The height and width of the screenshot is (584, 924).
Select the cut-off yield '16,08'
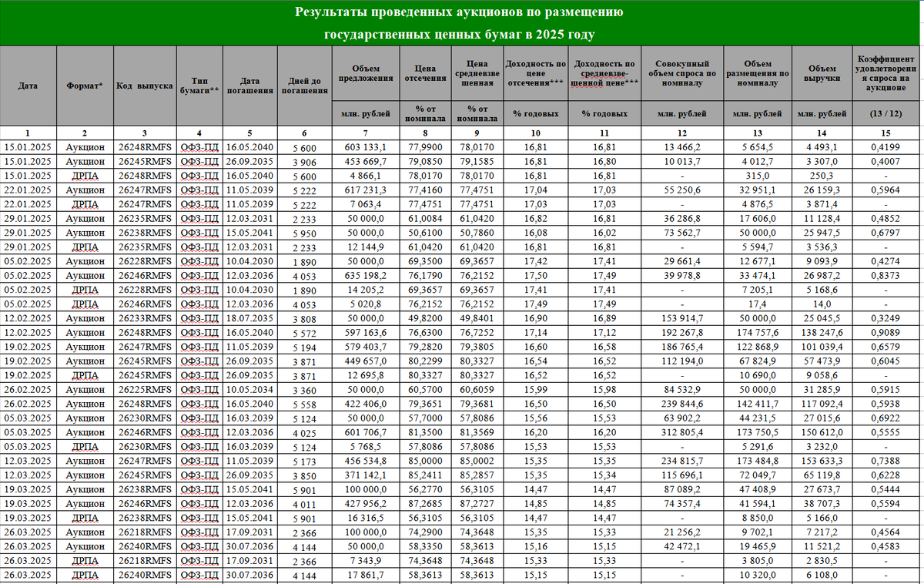[x=535, y=233]
